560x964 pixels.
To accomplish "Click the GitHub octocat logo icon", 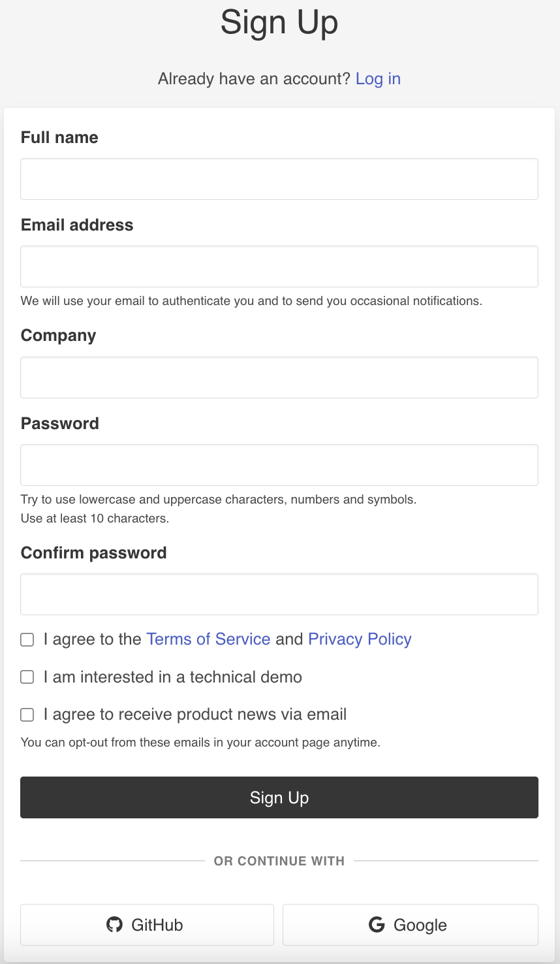I will coord(114,925).
